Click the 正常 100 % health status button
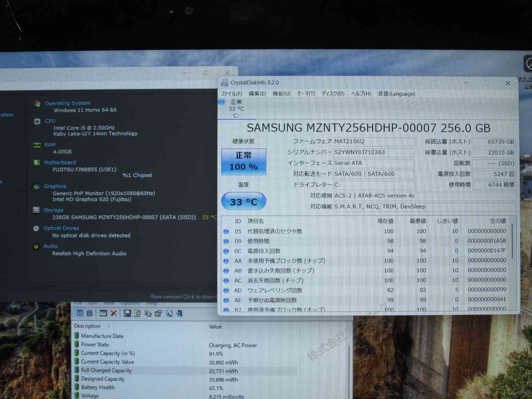 tap(243, 162)
